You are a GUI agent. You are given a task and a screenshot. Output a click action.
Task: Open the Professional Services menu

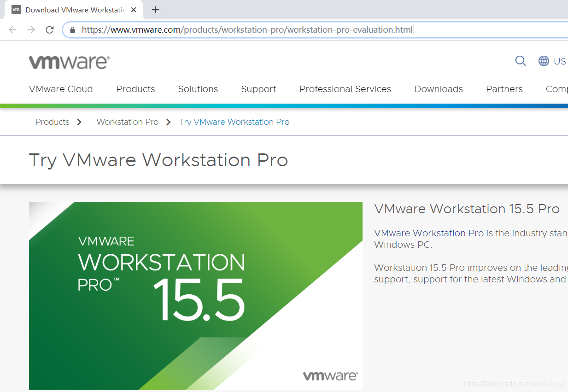coord(345,89)
